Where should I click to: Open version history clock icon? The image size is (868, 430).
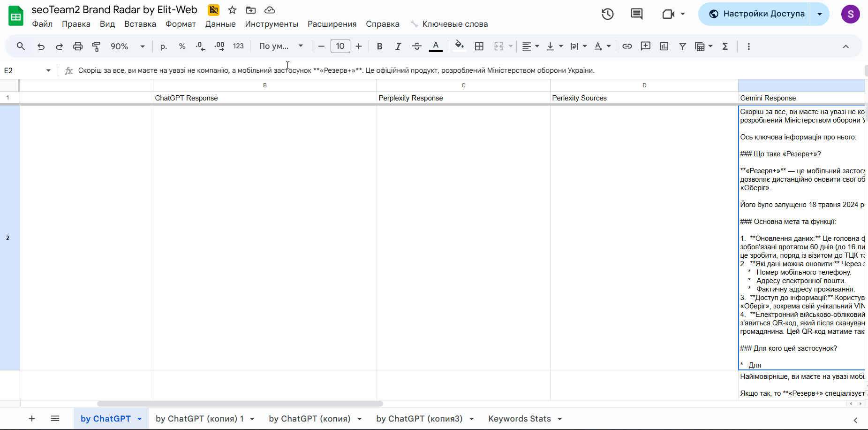608,14
